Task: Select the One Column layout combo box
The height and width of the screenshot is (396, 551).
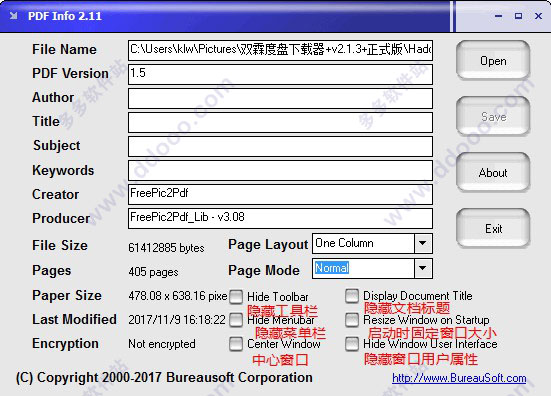Action: point(372,243)
